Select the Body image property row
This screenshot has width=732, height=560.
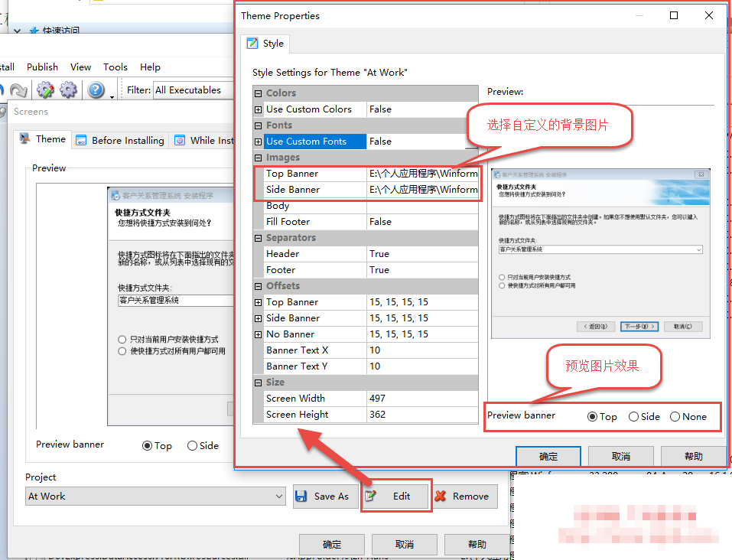(x=371, y=206)
